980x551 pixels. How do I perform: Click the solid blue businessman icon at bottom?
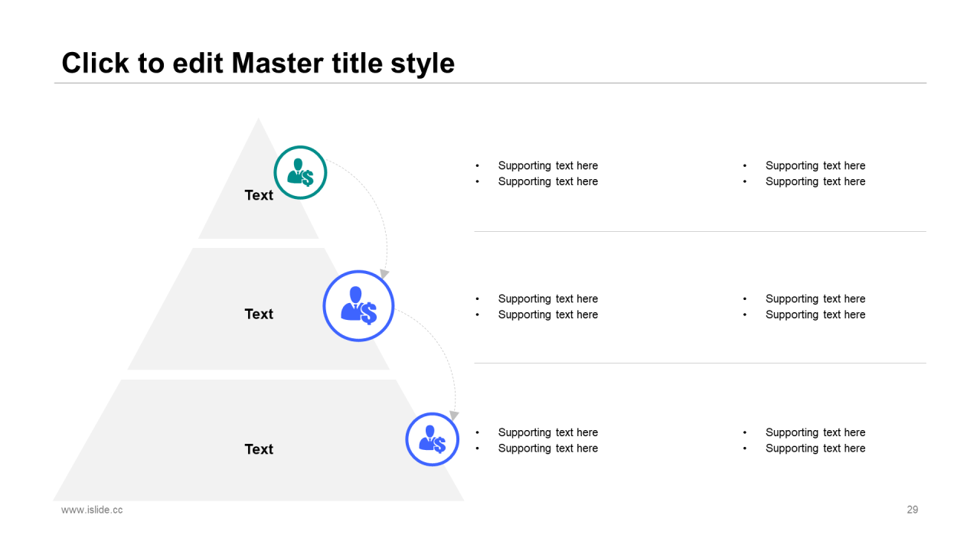[432, 439]
